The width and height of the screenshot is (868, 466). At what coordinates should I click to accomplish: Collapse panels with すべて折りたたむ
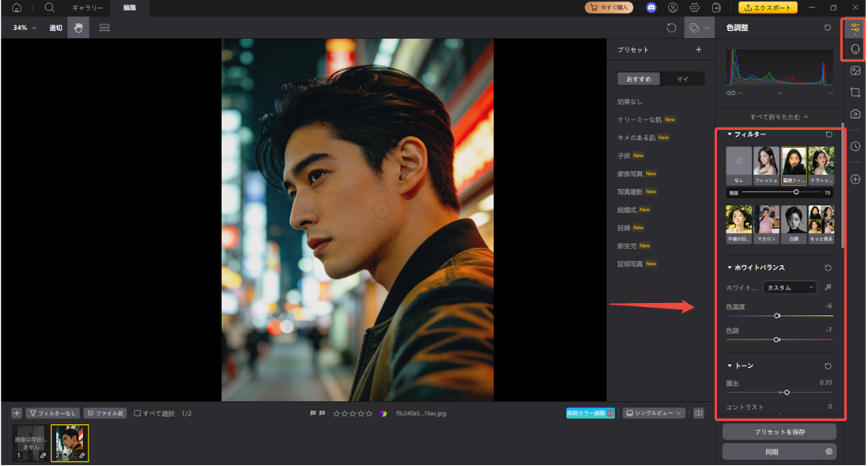779,116
